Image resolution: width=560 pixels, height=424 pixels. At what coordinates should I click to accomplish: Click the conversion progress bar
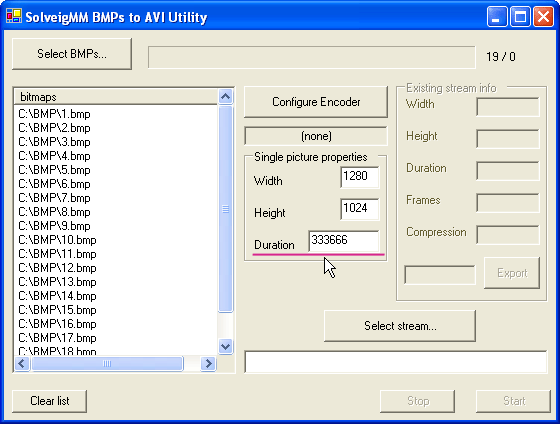(x=312, y=57)
